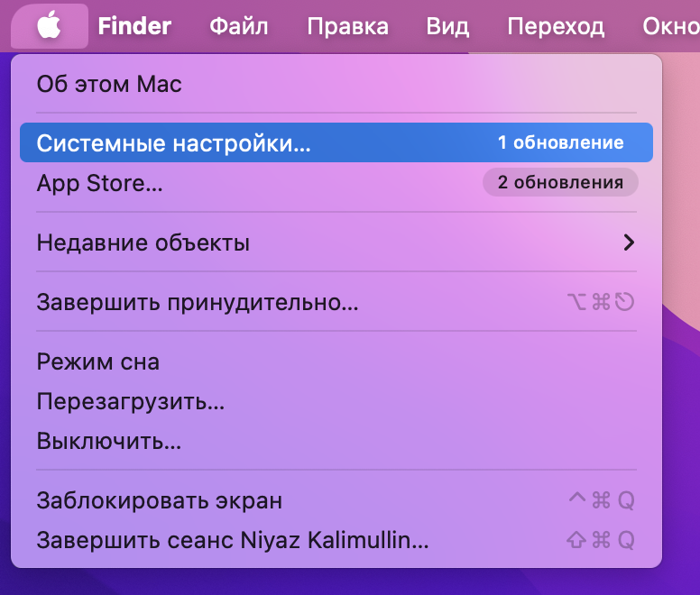The image size is (700, 595).
Task: Choose Перезагрузить
Action: click(131, 401)
